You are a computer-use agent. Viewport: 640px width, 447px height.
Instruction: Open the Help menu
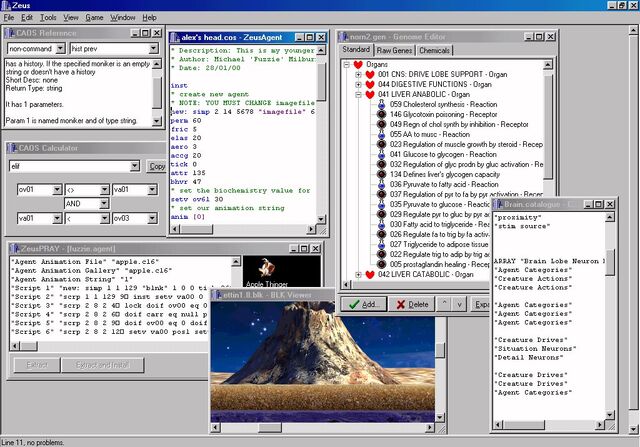[x=149, y=18]
